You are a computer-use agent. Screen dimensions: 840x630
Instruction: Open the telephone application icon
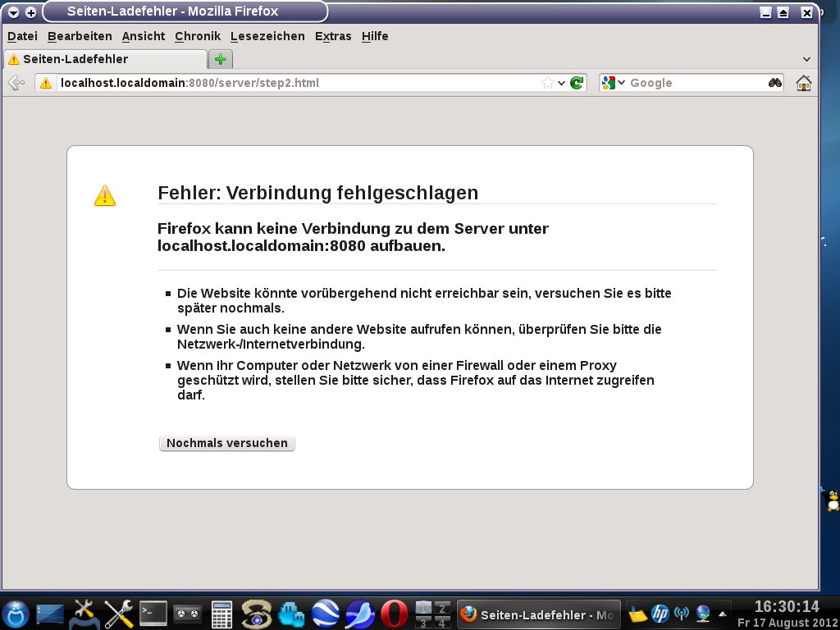coord(257,614)
